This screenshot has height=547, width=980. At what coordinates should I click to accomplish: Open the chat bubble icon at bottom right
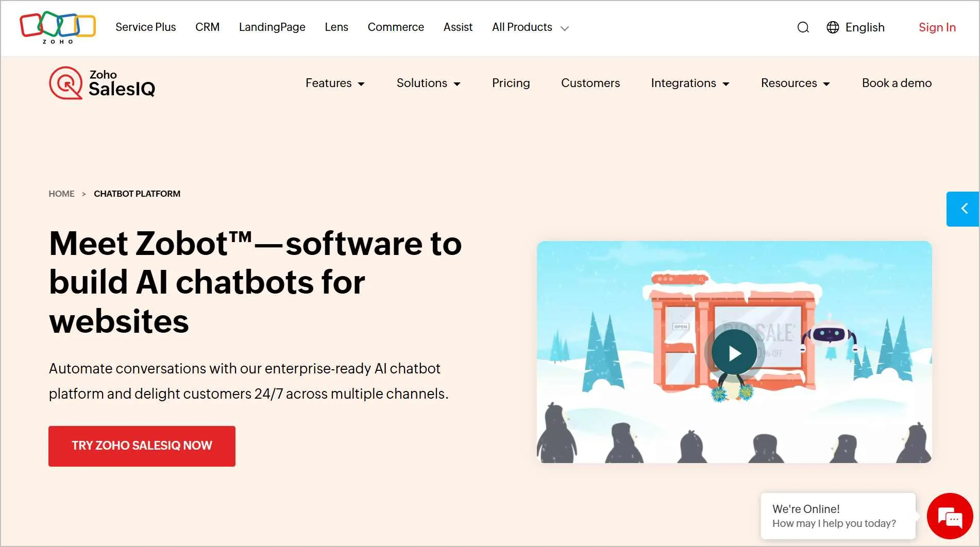point(950,516)
